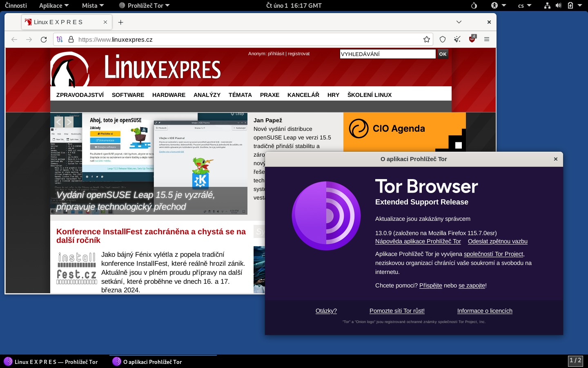The image size is (588, 368).
Task: Close the O aplikaci Prohlížeč Tor dialog
Action: (x=555, y=159)
